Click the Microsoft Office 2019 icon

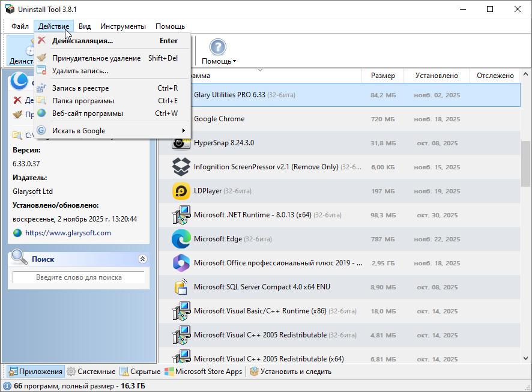(181, 263)
